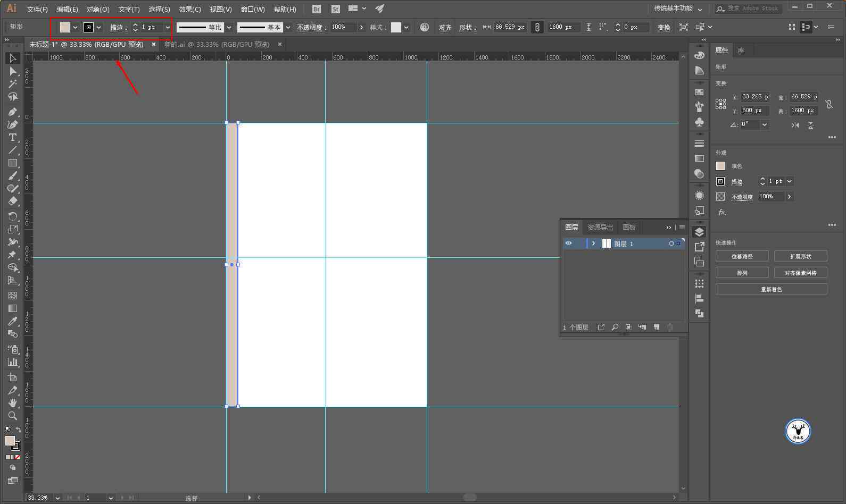Select the Pen tool

pos(13,112)
